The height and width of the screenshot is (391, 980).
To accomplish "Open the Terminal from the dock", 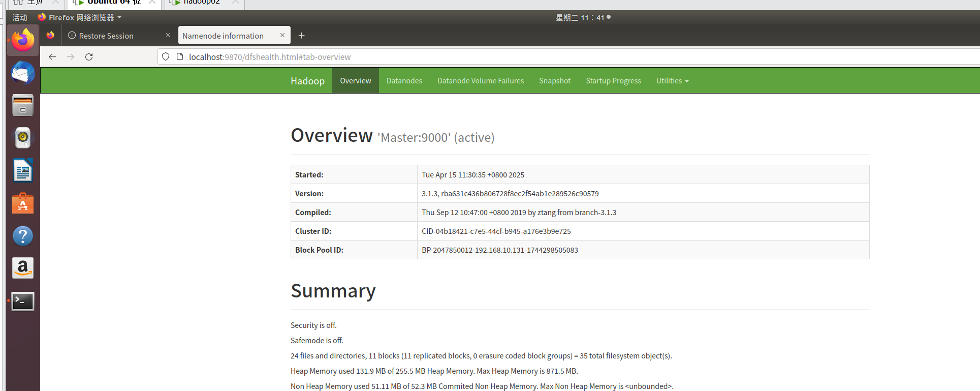I will 23,301.
